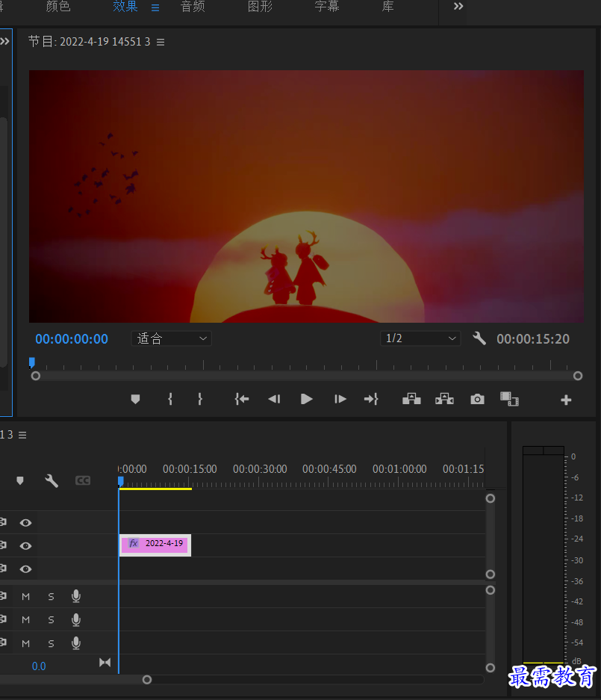Mark Out point bracket button

click(200, 399)
